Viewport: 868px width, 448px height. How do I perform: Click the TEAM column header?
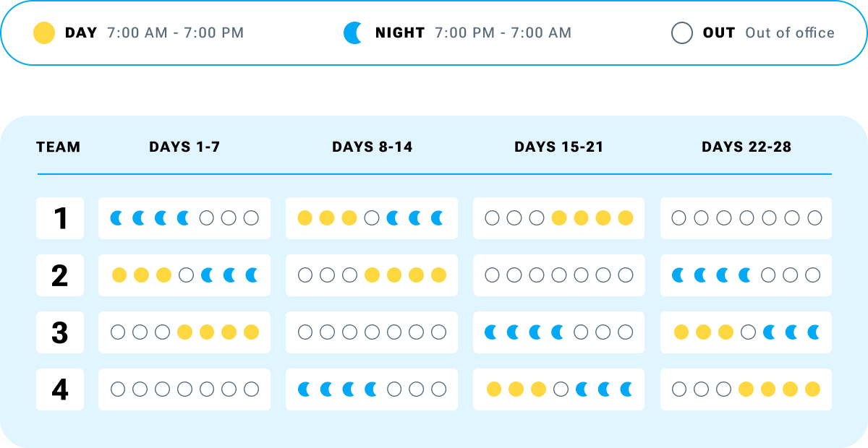point(59,147)
